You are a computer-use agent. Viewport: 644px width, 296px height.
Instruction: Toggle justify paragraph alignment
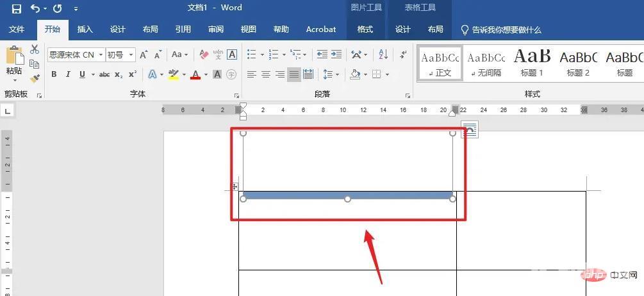pyautogui.click(x=293, y=75)
